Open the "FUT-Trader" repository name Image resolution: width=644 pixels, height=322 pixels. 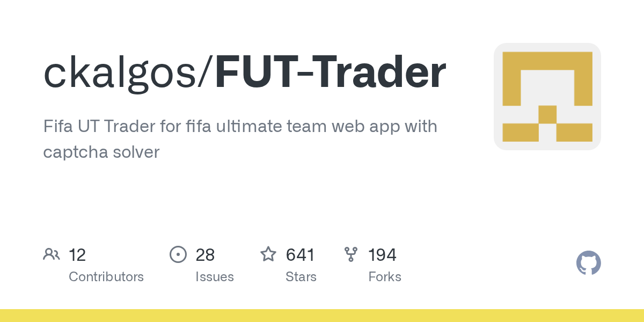click(x=331, y=74)
